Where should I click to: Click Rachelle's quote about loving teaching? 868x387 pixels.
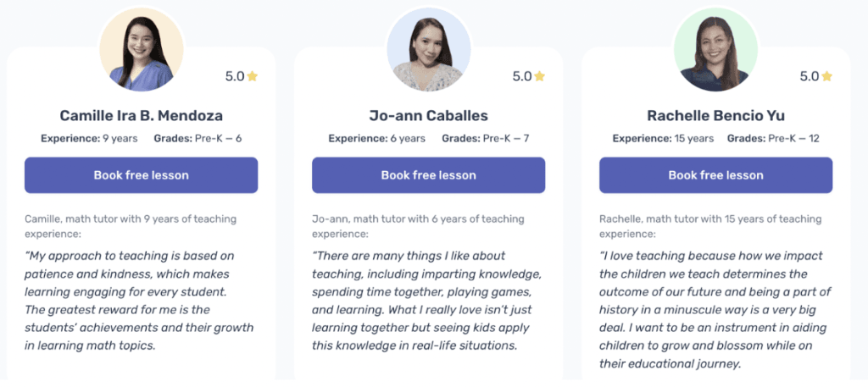click(715, 310)
